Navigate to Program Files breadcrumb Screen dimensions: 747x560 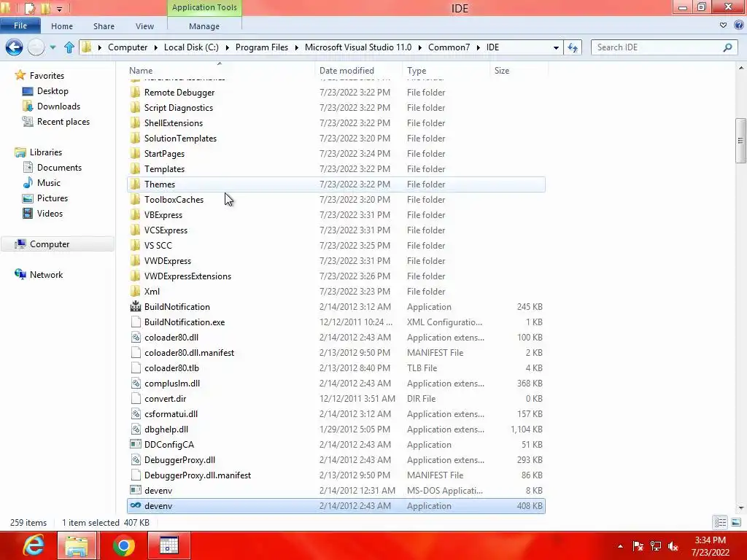click(262, 47)
